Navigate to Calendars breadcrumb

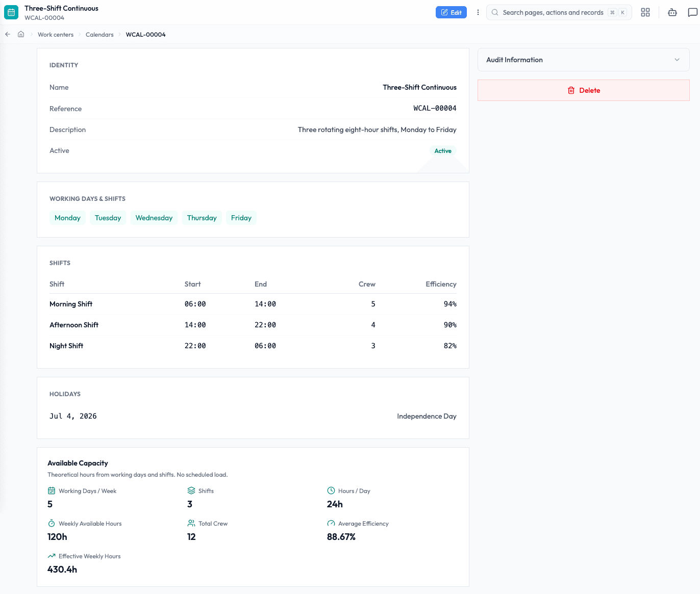(x=99, y=35)
